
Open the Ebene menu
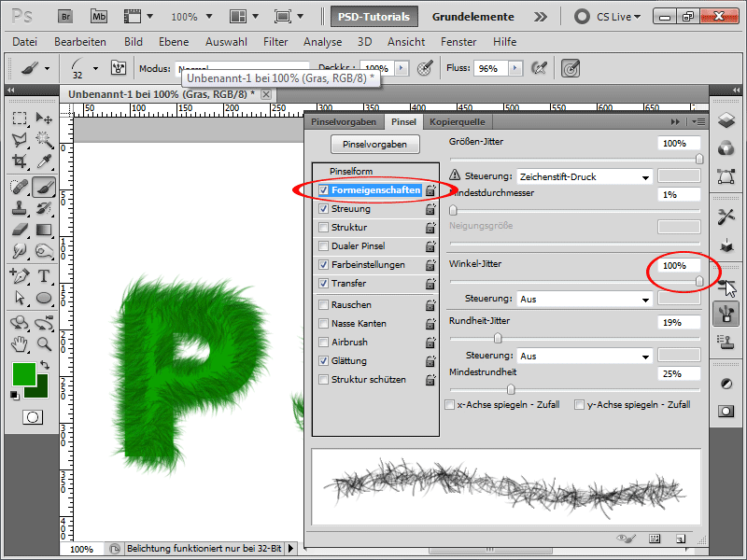coord(174,42)
